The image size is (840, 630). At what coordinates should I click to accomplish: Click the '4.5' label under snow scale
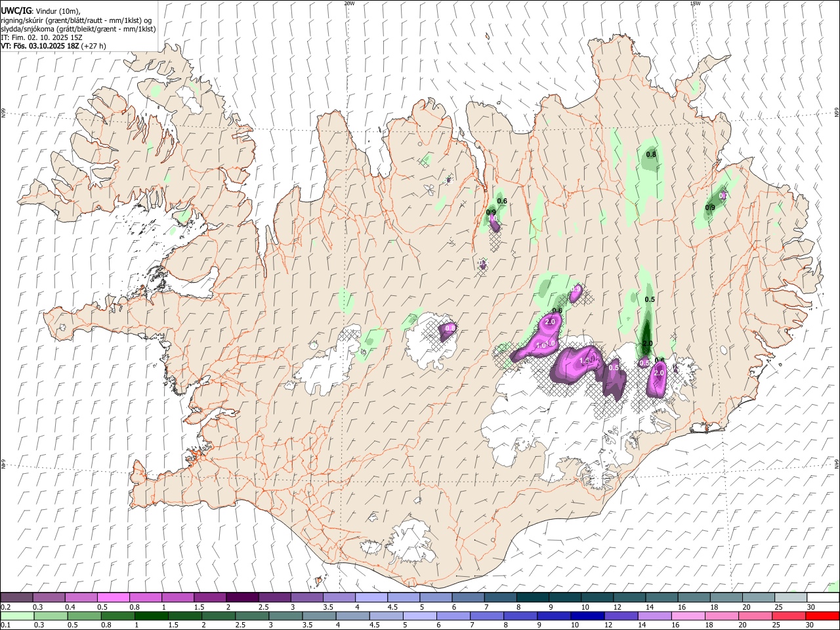tap(392, 607)
